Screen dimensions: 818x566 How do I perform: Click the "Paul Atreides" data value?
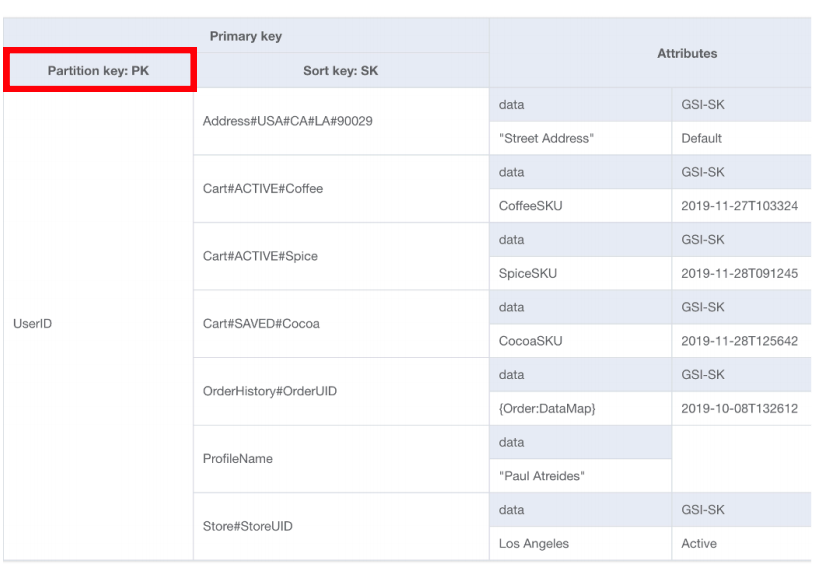[x=542, y=476]
